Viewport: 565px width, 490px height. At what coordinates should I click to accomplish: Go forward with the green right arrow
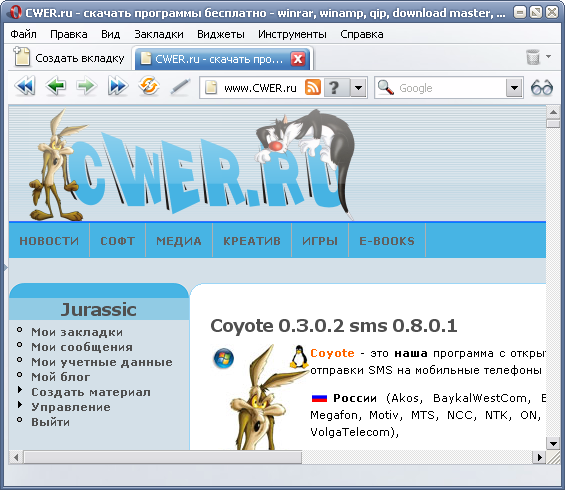click(86, 86)
